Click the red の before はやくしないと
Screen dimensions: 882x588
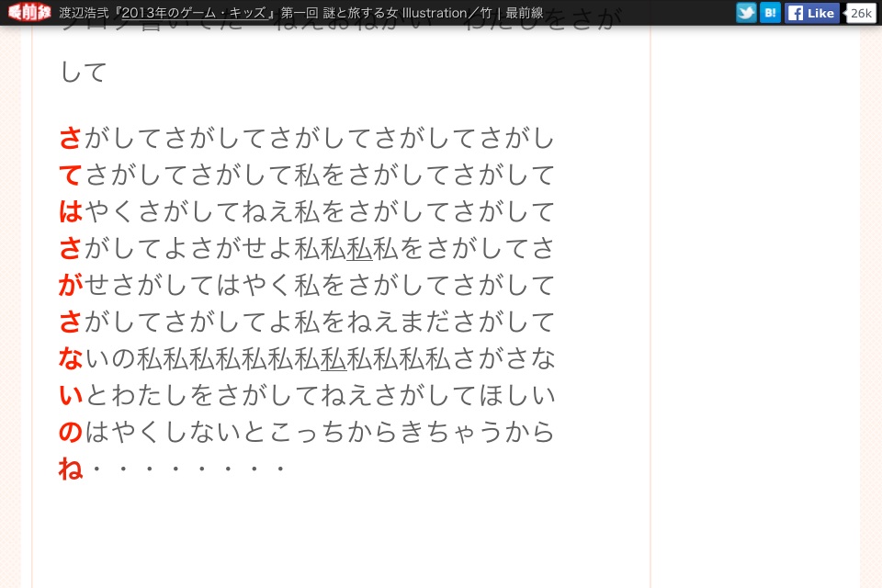tap(71, 432)
